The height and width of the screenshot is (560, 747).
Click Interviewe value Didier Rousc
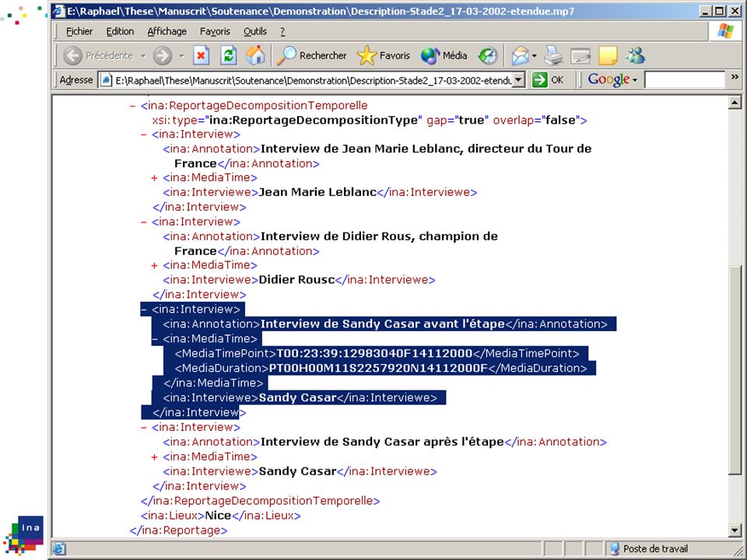(x=296, y=280)
